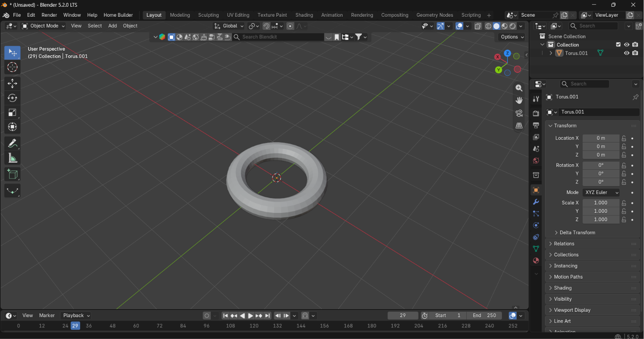This screenshot has height=339, width=644.
Task: Choose the Measure tool
Action: pos(13,158)
